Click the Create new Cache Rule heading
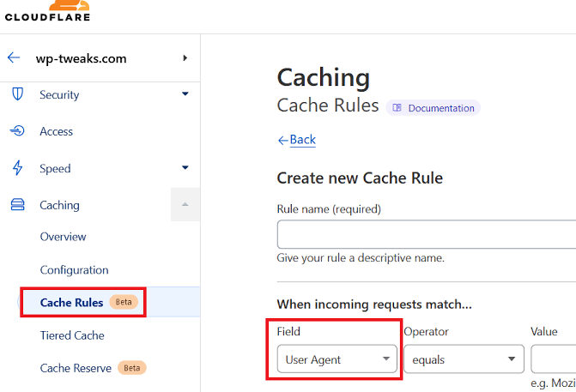This screenshot has width=576, height=392. click(x=360, y=178)
